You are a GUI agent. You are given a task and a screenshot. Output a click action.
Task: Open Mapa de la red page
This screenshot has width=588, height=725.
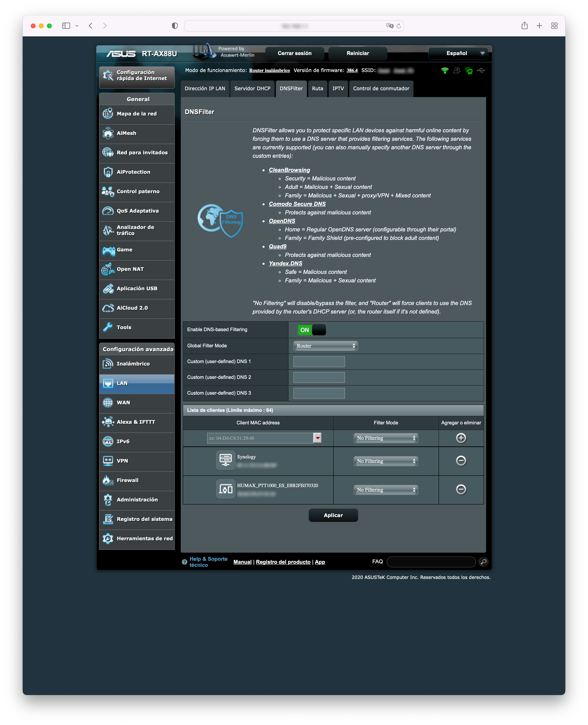coord(137,114)
